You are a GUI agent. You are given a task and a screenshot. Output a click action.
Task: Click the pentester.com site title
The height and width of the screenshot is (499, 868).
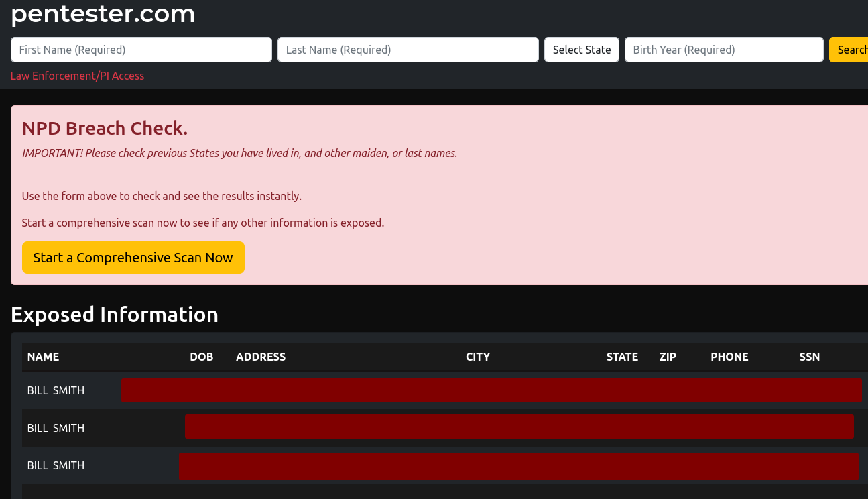(103, 13)
